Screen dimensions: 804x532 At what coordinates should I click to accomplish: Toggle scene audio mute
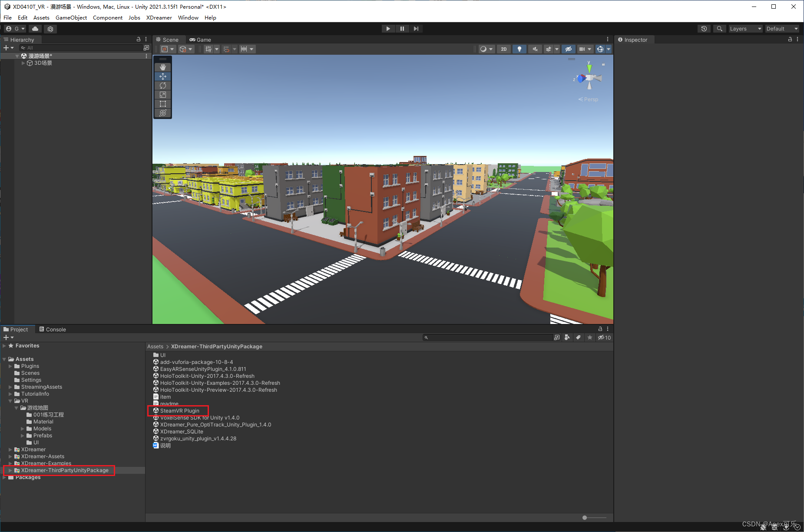click(535, 49)
